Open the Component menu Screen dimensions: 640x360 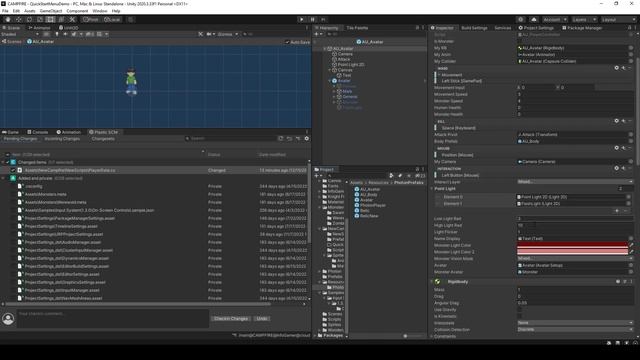pyautogui.click(x=77, y=11)
